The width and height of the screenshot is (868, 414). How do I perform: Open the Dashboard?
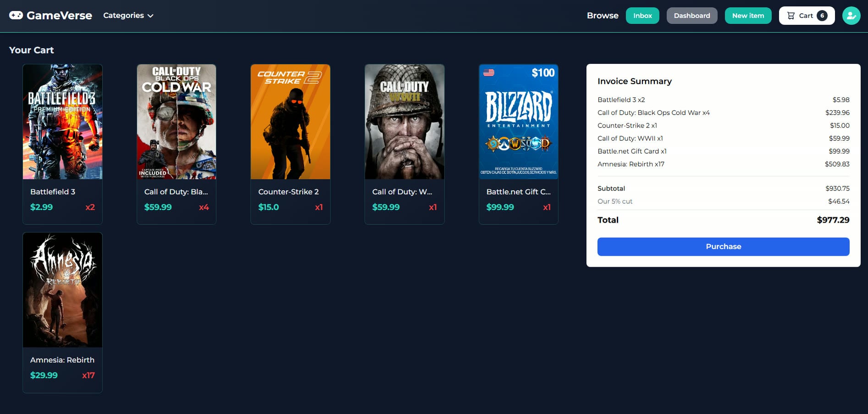point(692,16)
